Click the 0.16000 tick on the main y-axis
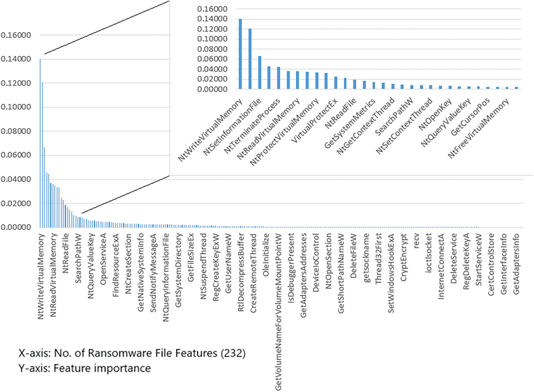Screen dimensions: 534x392 tap(16, 35)
